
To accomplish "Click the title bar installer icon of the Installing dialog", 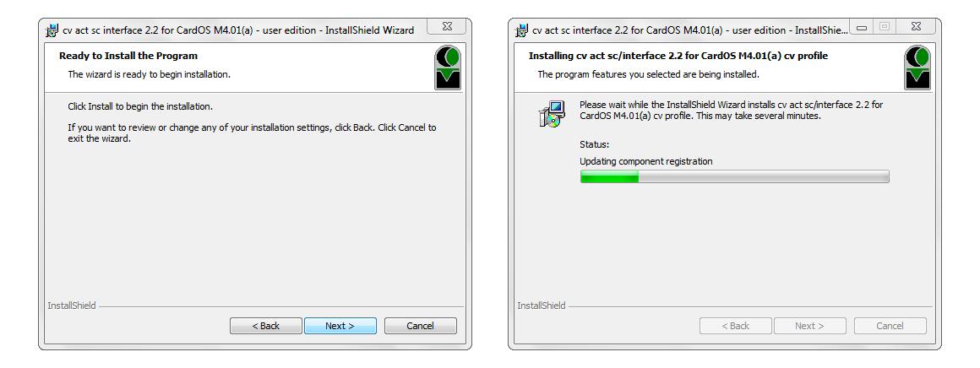I will coord(522,30).
